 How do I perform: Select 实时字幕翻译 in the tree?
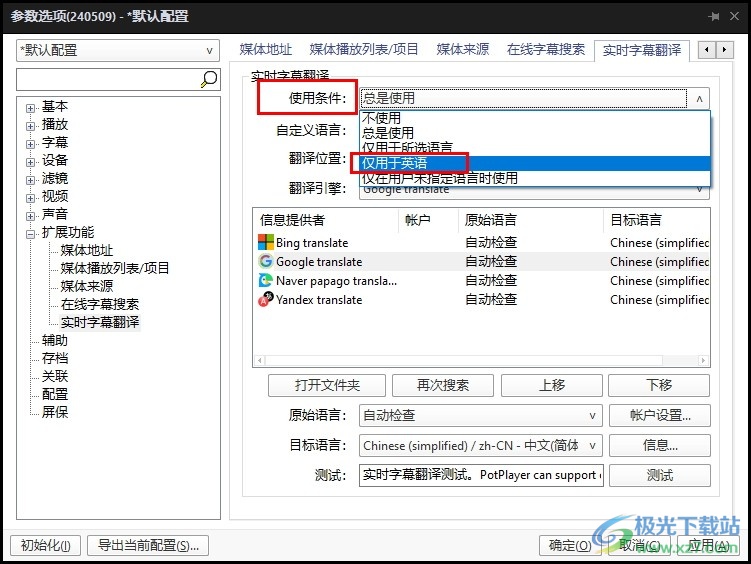[100, 322]
